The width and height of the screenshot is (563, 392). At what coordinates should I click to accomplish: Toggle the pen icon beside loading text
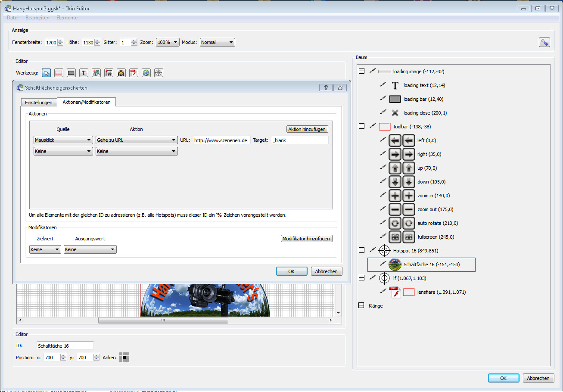(383, 85)
